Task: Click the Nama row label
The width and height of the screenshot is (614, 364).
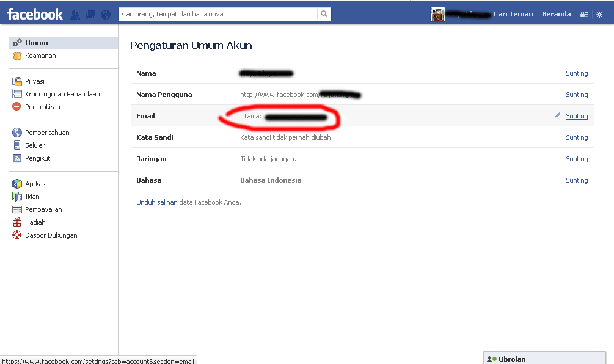Action: point(146,73)
